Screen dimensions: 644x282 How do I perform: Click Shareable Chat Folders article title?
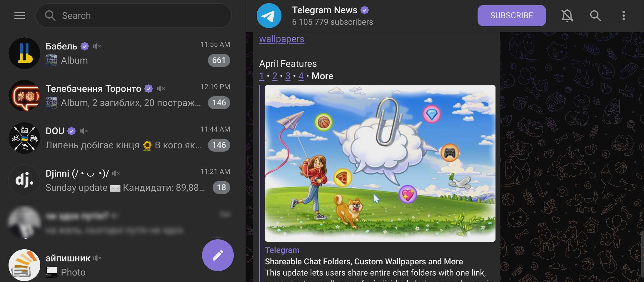click(x=364, y=261)
